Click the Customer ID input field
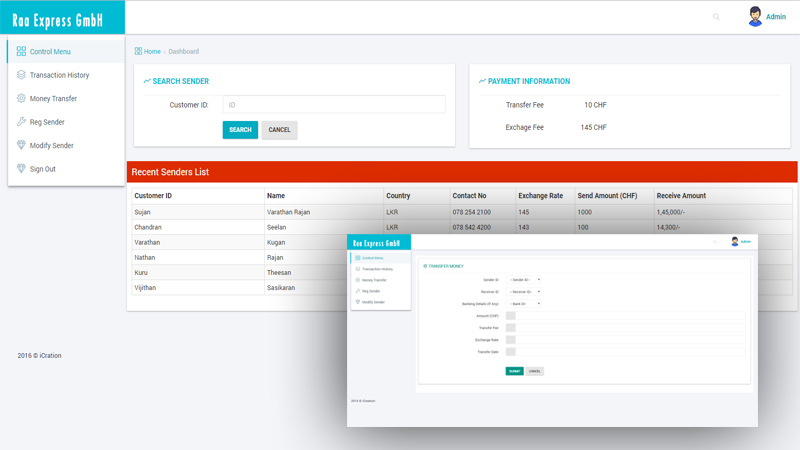This screenshot has height=450, width=800. click(x=334, y=105)
